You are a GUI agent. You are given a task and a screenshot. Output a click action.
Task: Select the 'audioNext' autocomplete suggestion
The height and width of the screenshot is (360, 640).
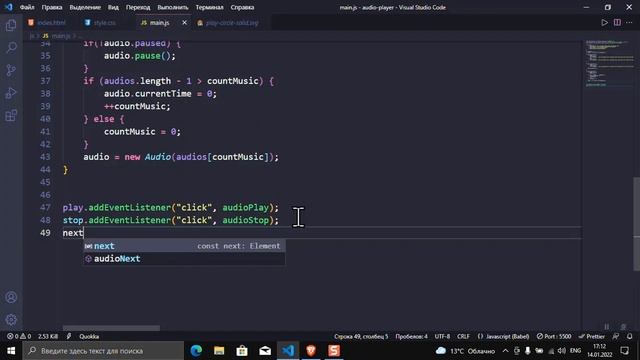tap(184, 258)
